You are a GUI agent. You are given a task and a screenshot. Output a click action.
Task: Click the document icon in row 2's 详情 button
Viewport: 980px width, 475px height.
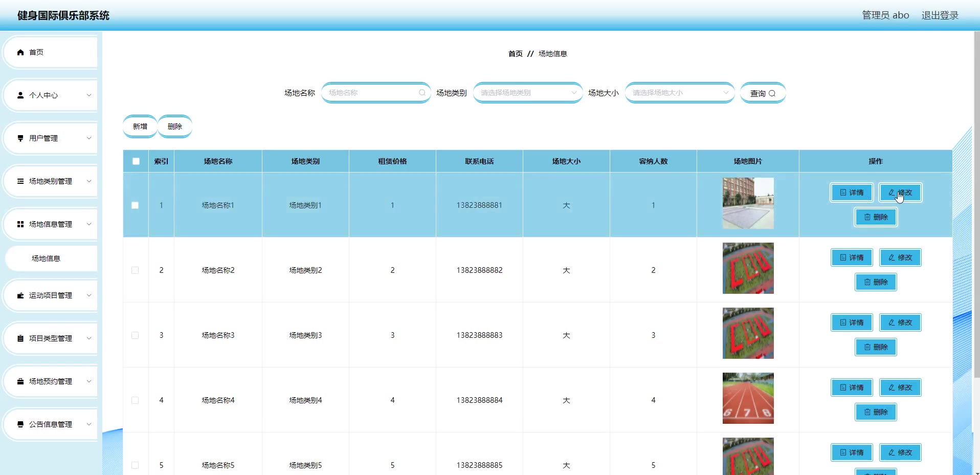tap(843, 257)
